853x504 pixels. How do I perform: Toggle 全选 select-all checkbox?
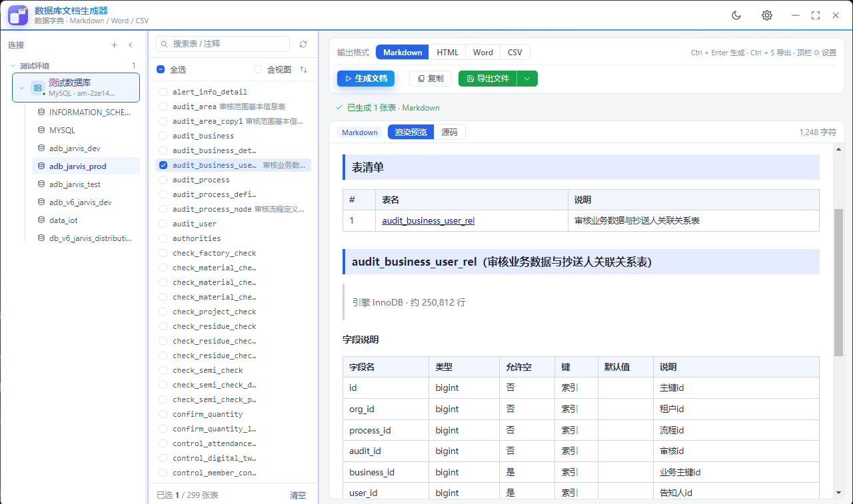(161, 69)
